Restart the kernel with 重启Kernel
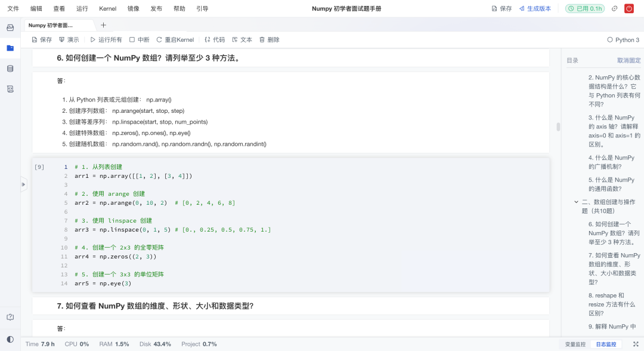The width and height of the screenshot is (644, 351). (175, 39)
